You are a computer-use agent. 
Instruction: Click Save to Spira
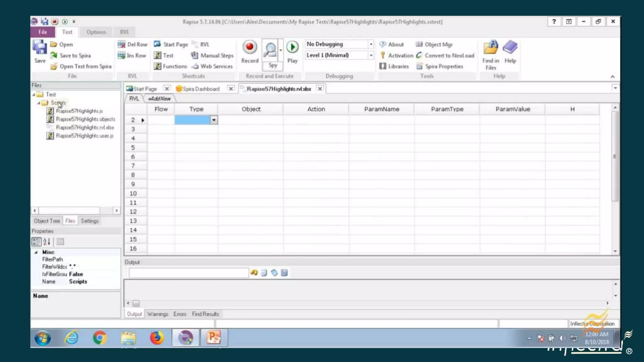click(71, 55)
